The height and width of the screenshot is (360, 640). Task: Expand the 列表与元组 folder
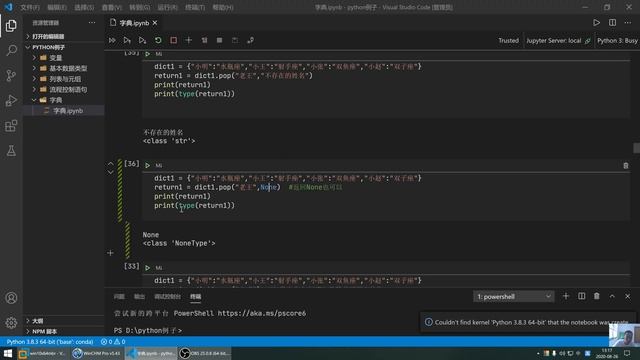[x=64, y=79]
